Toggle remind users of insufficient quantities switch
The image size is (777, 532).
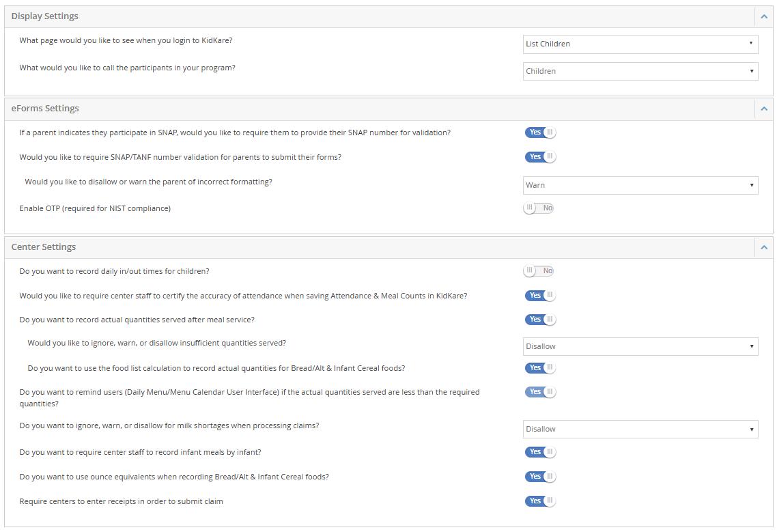click(540, 392)
